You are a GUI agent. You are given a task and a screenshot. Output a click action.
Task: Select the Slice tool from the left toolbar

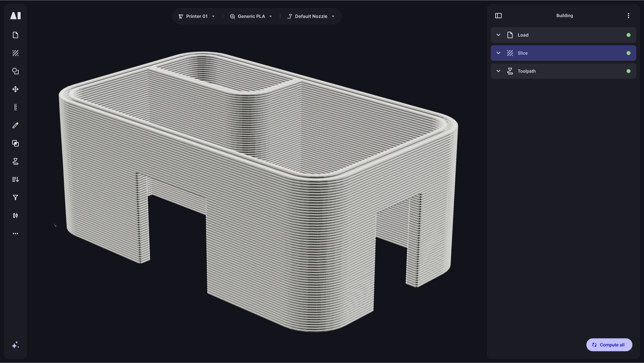click(15, 53)
